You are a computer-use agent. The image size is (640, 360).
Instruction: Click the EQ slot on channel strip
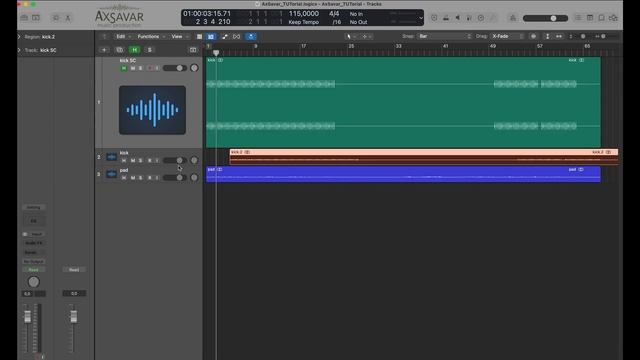[33, 221]
